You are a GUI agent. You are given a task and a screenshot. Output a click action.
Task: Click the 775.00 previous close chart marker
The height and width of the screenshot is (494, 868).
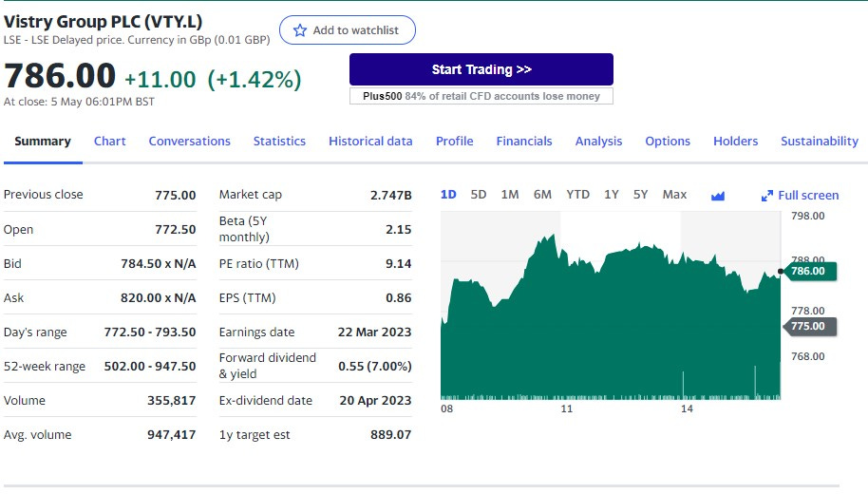point(809,326)
